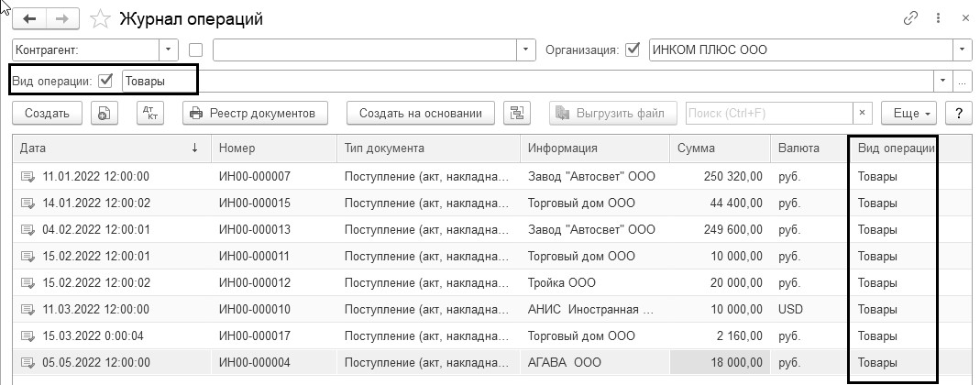The width and height of the screenshot is (980, 385).
Task: Click the back navigation arrow
Action: [27, 18]
